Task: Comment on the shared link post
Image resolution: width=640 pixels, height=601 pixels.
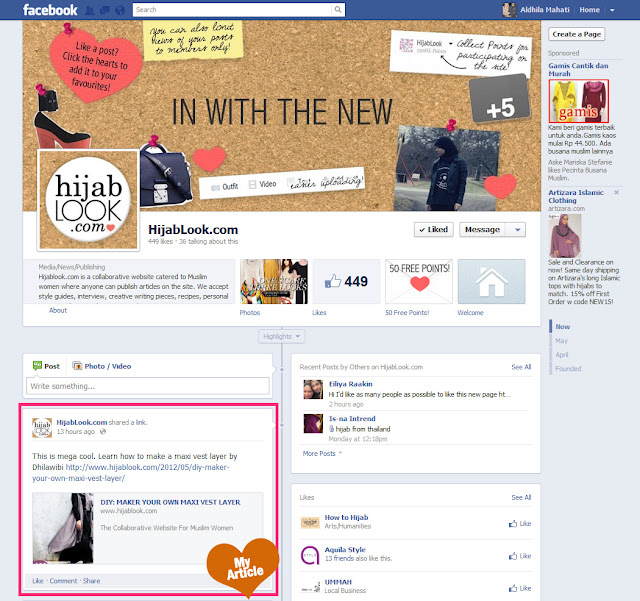Action: (63, 581)
